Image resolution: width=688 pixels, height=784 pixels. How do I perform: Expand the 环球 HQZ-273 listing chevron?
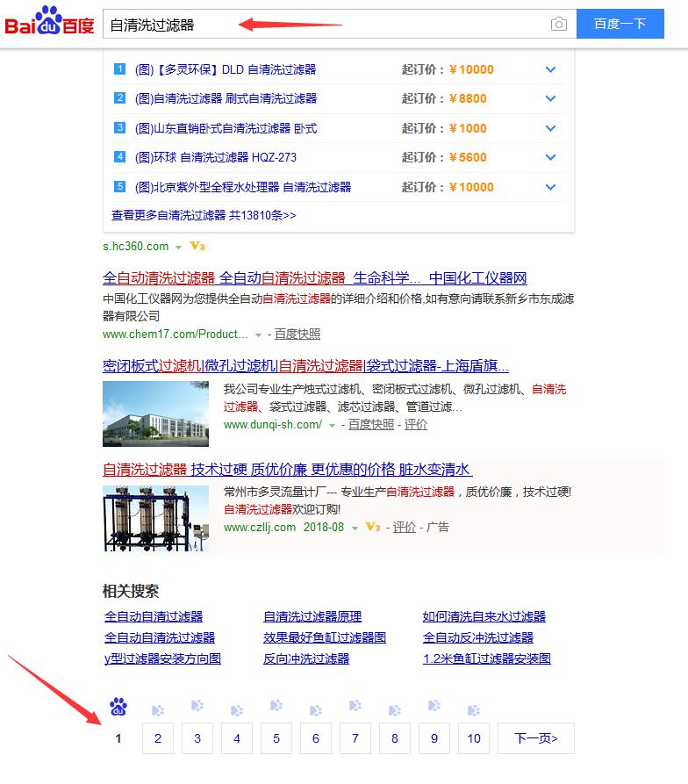[551, 157]
